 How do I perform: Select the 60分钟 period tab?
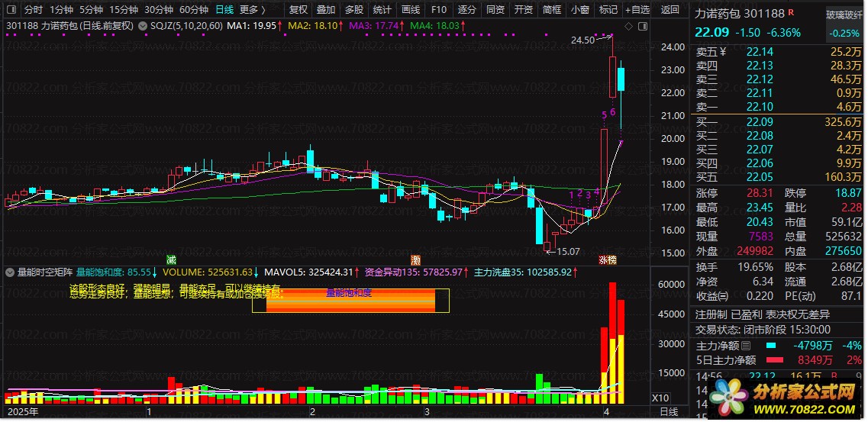pos(194,9)
